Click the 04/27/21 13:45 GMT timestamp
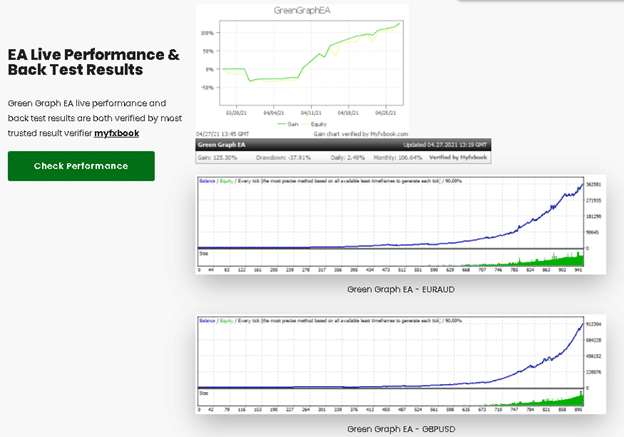Image resolution: width=624 pixels, height=437 pixels. pyautogui.click(x=222, y=134)
